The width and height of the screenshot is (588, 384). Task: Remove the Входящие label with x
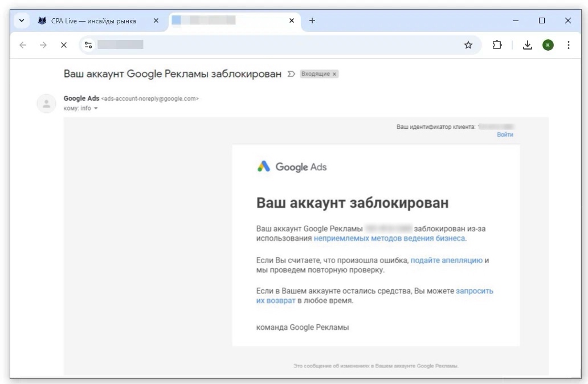334,74
